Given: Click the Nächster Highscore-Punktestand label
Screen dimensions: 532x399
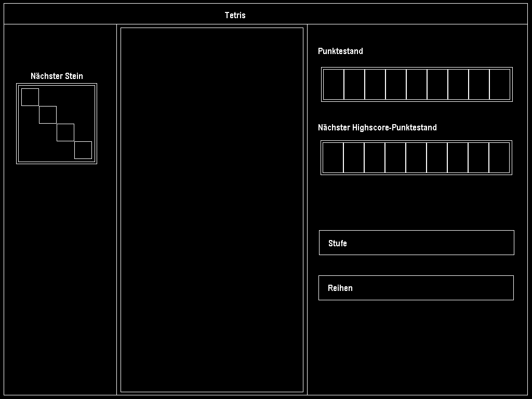Looking at the screenshot, I should pyautogui.click(x=377, y=128).
